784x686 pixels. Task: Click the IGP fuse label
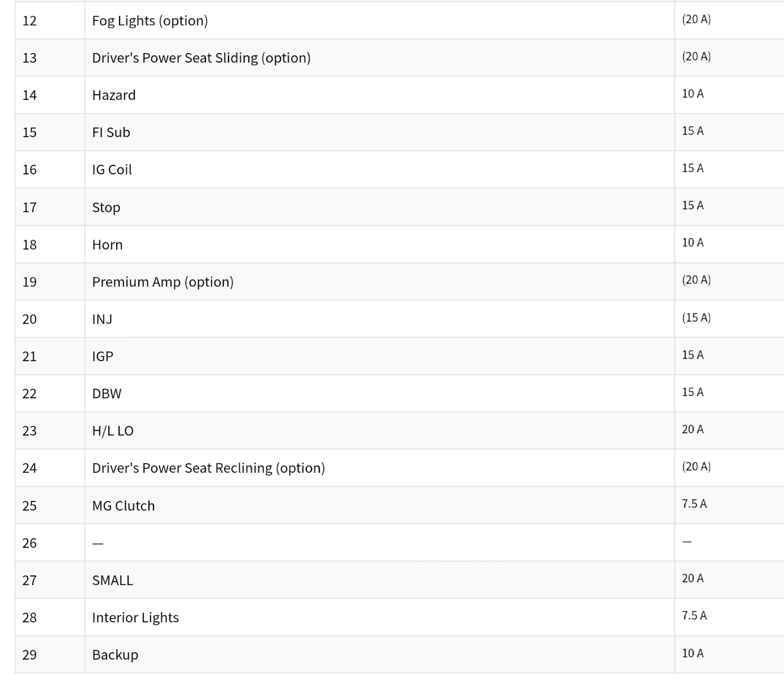tap(103, 357)
